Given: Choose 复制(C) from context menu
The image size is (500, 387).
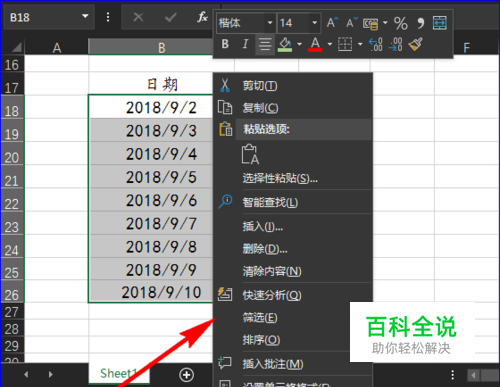Looking at the screenshot, I should [x=293, y=108].
